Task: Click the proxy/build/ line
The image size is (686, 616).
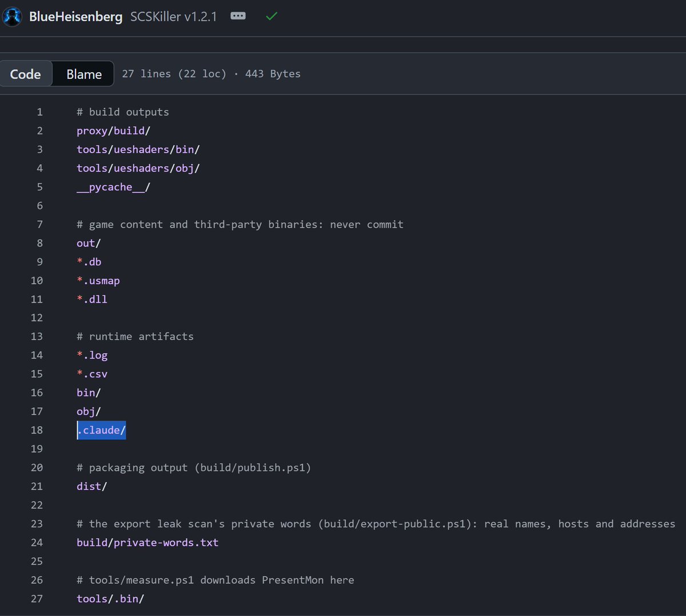Action: (113, 131)
